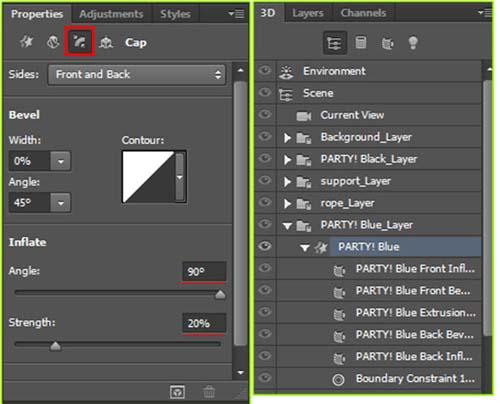Viewport: 500px width, 404px height.
Task: Open Bevel Width dropdown arrow
Action: tap(61, 161)
